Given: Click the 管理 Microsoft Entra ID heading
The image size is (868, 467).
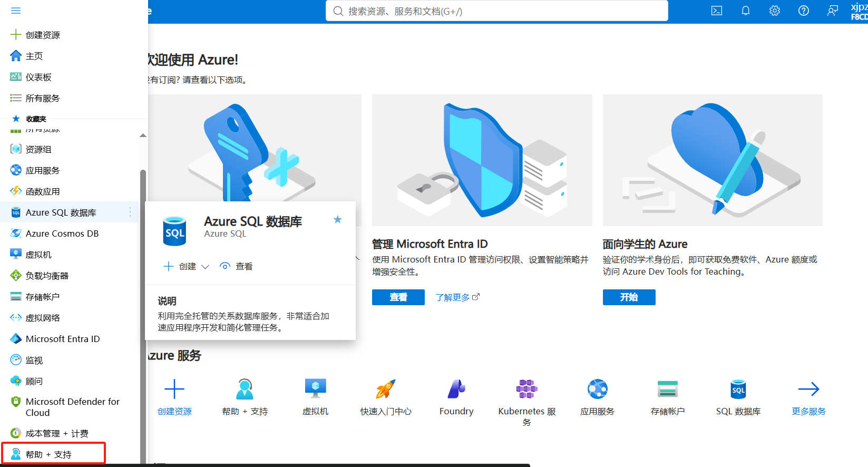Looking at the screenshot, I should [x=430, y=244].
